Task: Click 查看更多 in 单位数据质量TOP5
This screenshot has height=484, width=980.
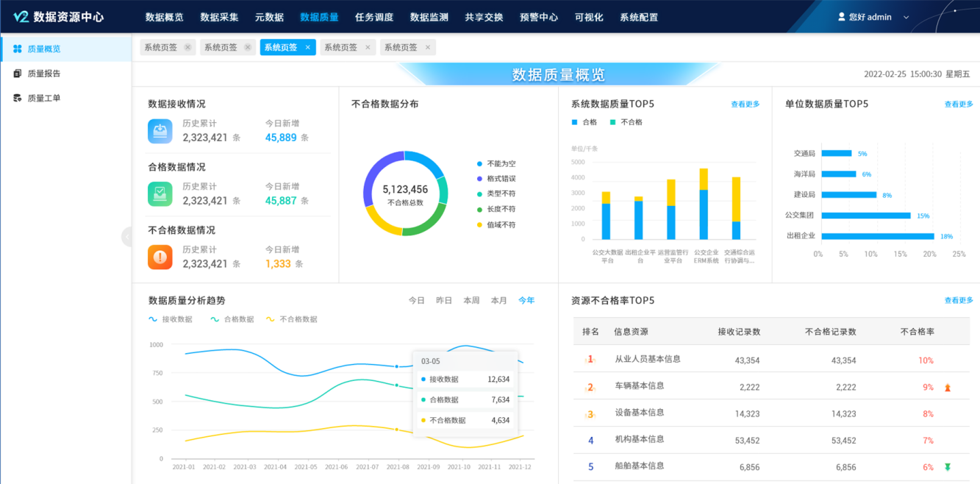Action: (959, 104)
